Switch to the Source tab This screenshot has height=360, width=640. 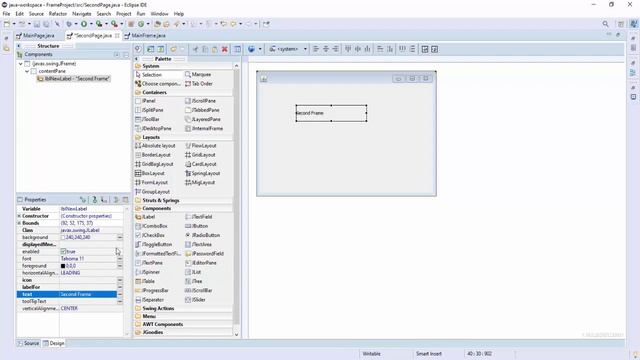29,343
